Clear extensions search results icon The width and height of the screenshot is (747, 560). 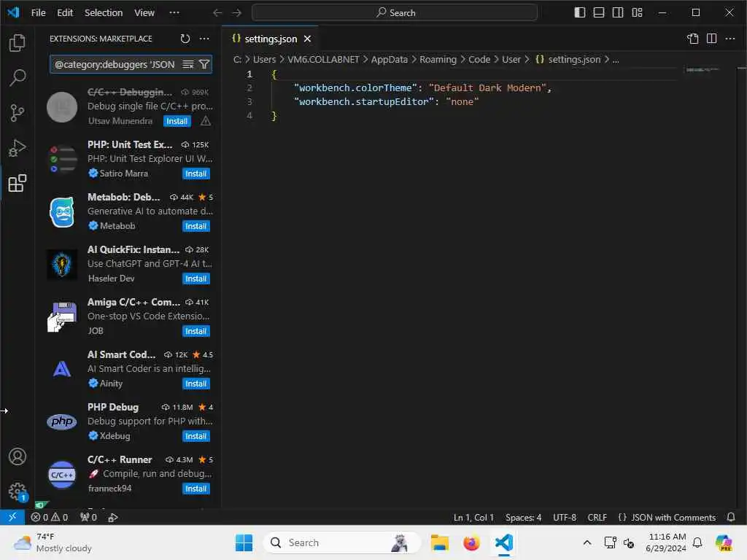click(188, 64)
